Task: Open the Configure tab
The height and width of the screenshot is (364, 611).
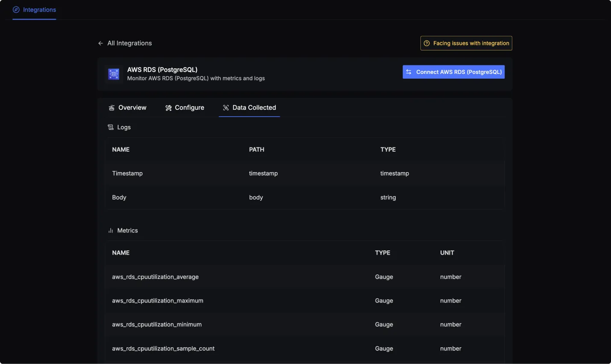Action: [185, 108]
